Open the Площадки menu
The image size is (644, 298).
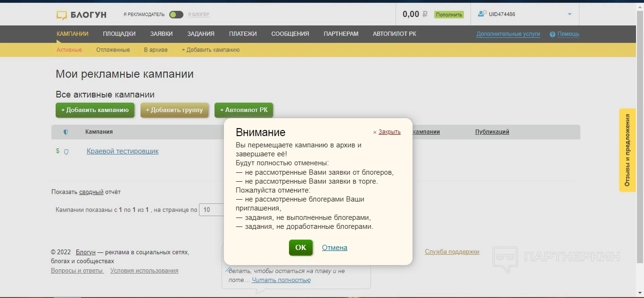(x=119, y=34)
